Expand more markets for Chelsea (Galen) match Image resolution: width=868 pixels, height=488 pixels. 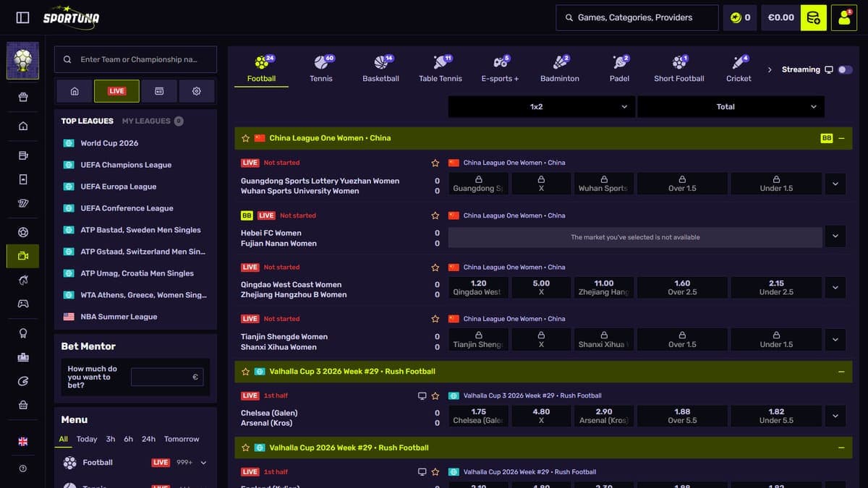pos(835,416)
